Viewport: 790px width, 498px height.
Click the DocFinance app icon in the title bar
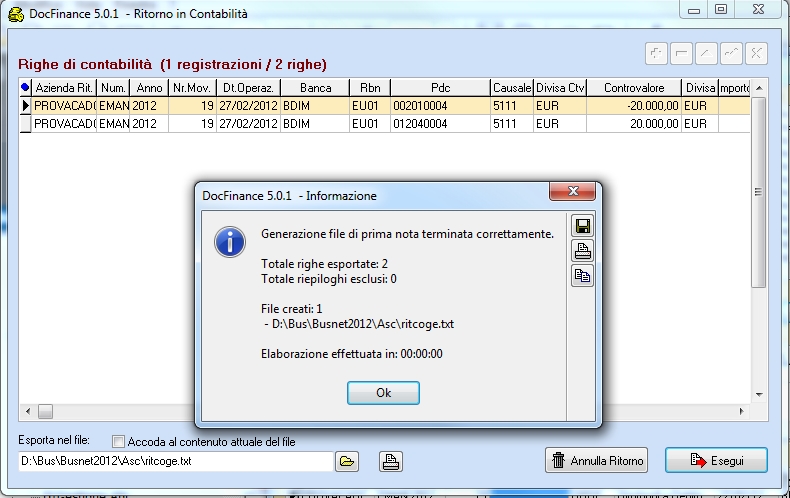16,14
